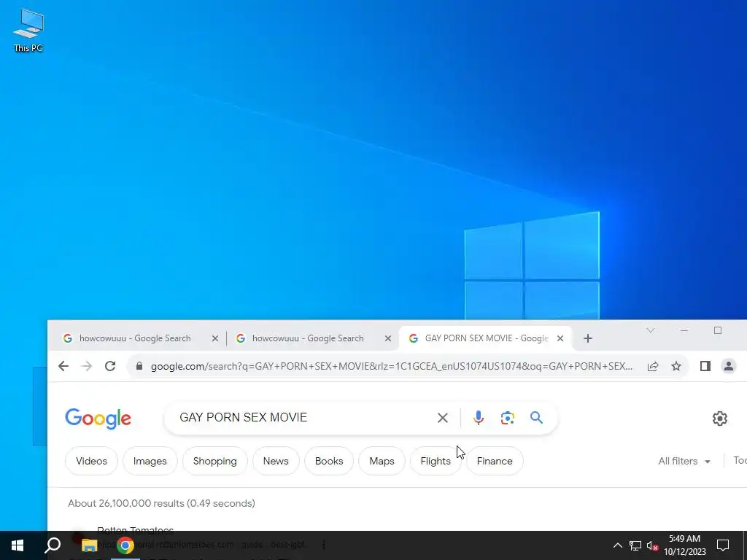Open Chrome's side panel icon
Screen dimensions: 747x560
click(x=705, y=366)
